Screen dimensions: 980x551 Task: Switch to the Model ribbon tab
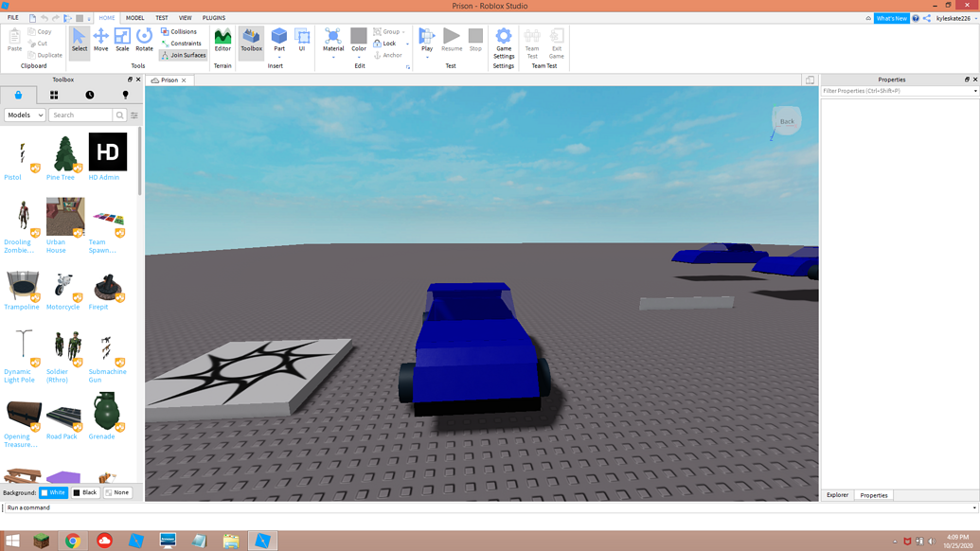134,16
